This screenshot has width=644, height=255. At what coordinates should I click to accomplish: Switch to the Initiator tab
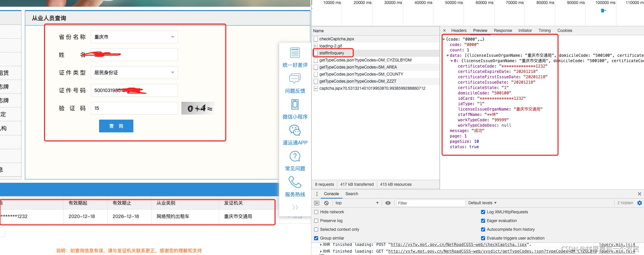(x=525, y=31)
